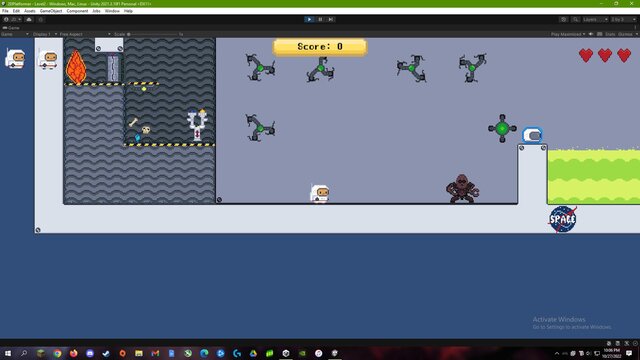Open Steam from taskbar

tap(106, 353)
